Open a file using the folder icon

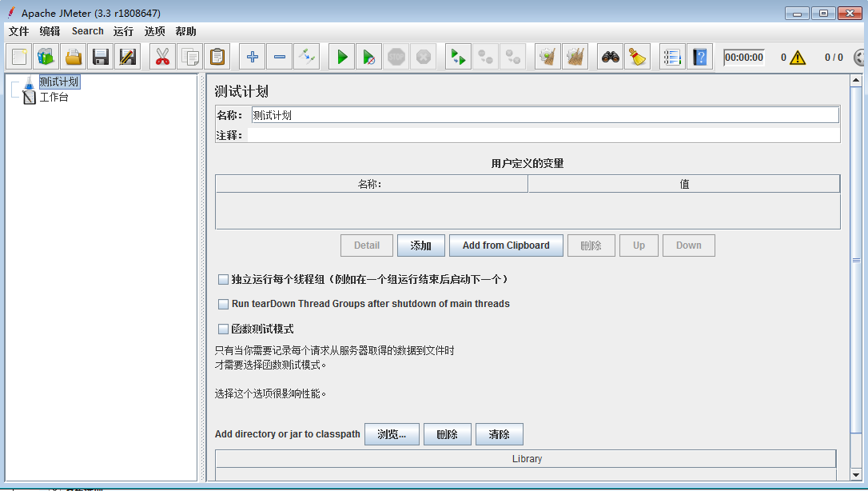point(74,57)
